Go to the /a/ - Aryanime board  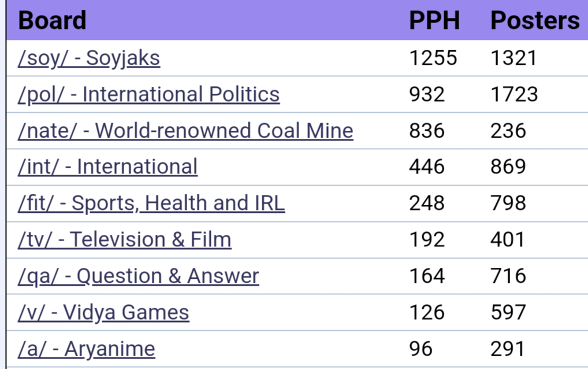click(86, 349)
